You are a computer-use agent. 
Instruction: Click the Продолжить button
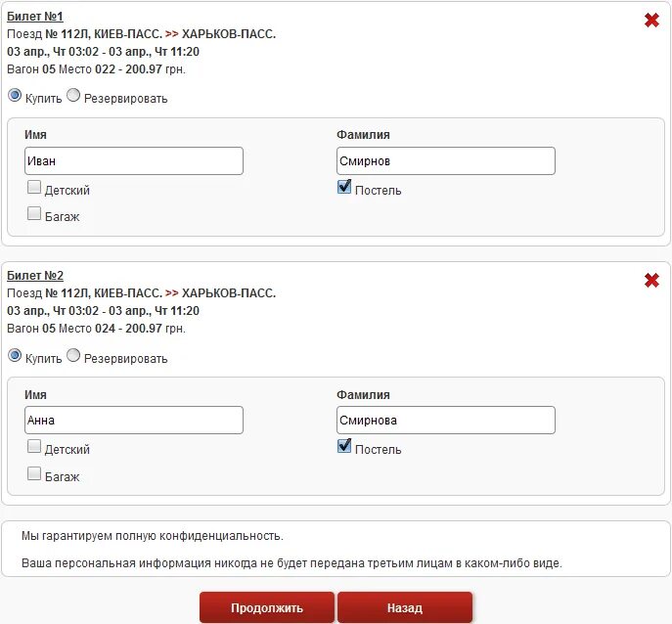click(x=267, y=607)
